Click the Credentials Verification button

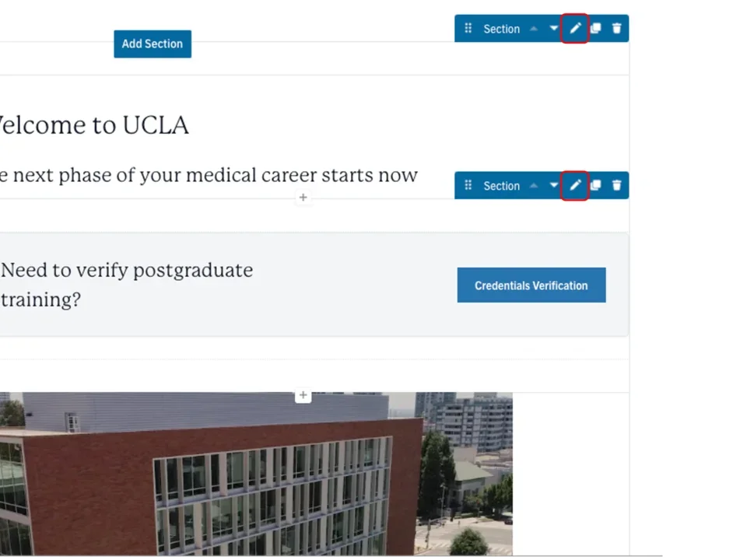pos(531,285)
